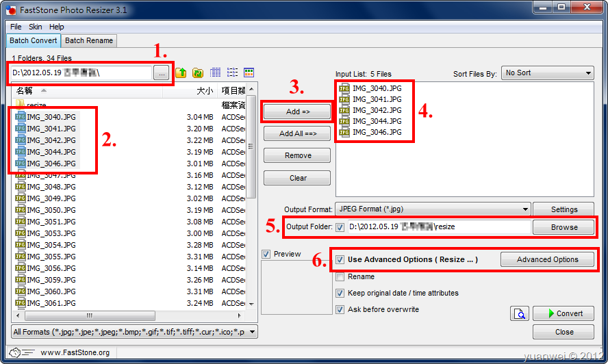
Task: Enable the Rename checkbox
Action: pyautogui.click(x=340, y=276)
